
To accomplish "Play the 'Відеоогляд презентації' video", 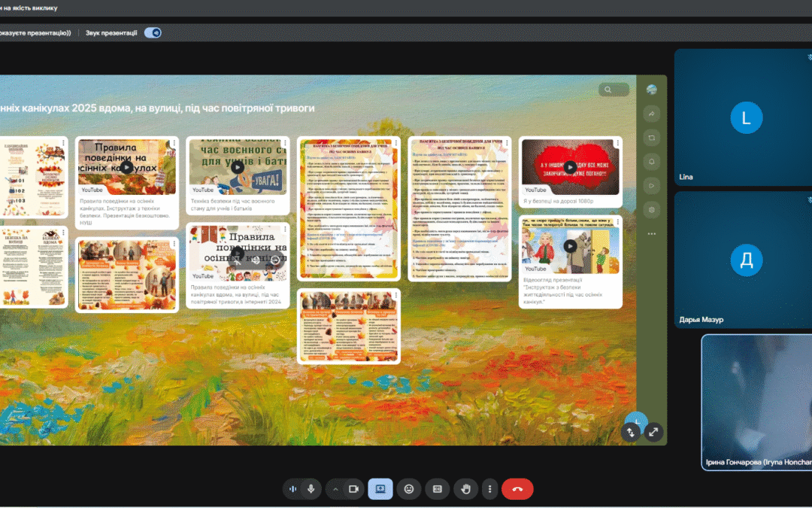I will 570,246.
